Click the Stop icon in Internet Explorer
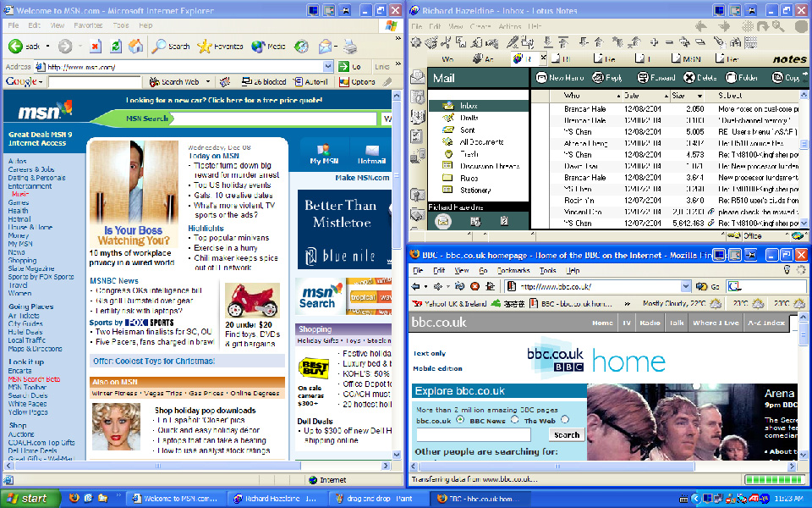The image size is (812, 508). (x=96, y=47)
